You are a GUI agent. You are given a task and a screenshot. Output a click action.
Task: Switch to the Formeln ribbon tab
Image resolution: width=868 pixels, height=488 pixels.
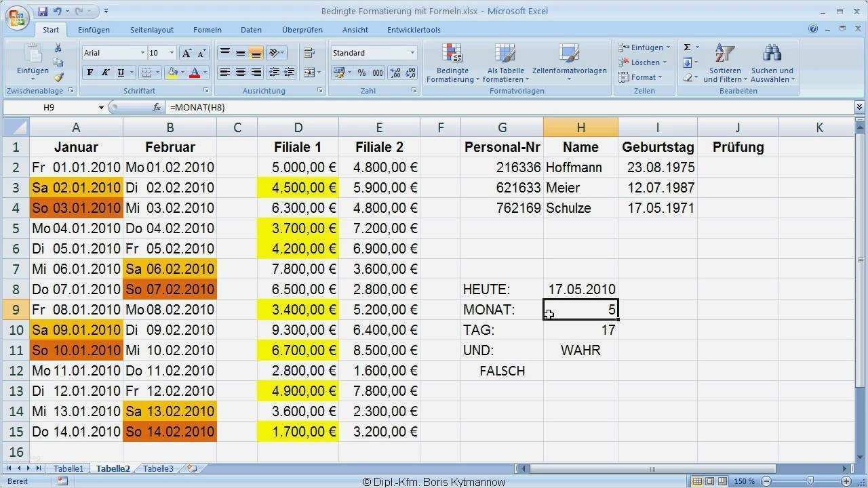pos(207,29)
